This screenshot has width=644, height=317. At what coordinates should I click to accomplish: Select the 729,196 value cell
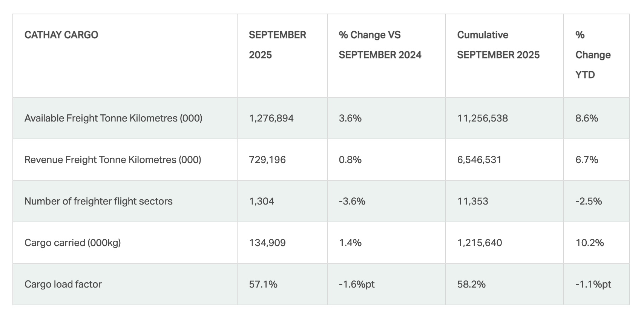pos(267,160)
